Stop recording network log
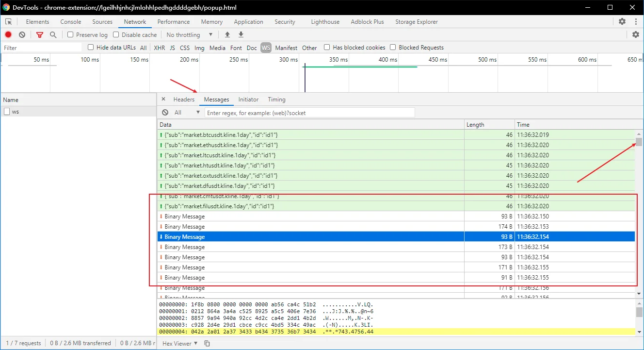This screenshot has height=350, width=644. click(8, 34)
